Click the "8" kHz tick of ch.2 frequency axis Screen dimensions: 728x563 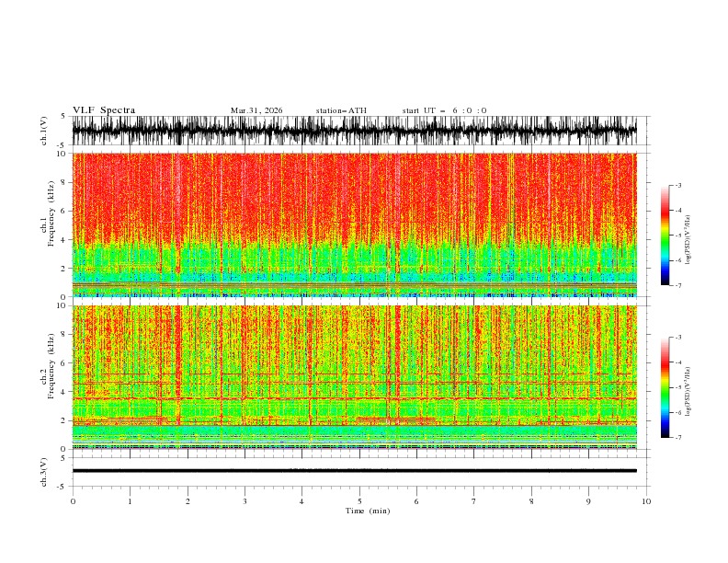point(63,335)
